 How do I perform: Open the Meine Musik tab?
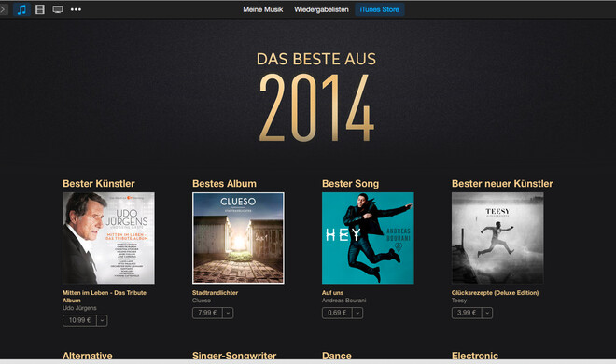(x=263, y=9)
